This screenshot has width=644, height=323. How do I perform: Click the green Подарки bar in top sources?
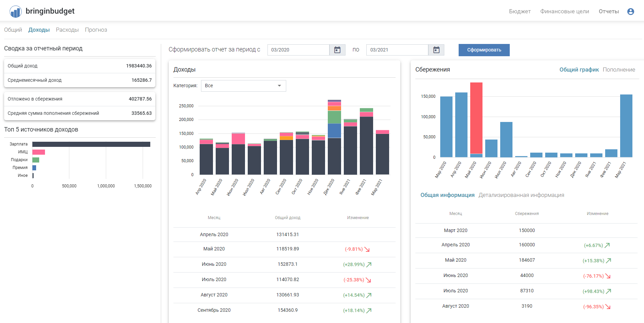[x=36, y=160]
